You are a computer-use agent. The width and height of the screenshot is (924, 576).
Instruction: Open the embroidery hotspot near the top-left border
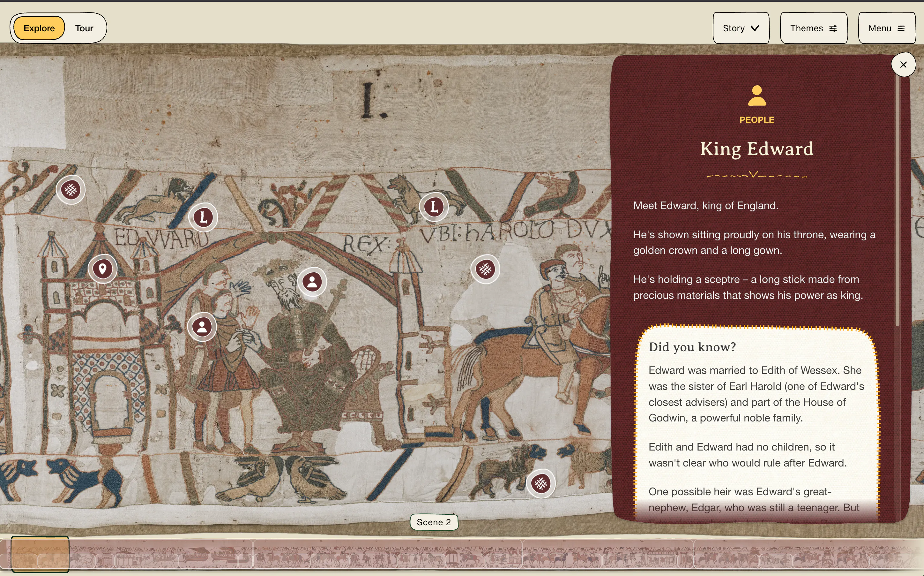71,190
